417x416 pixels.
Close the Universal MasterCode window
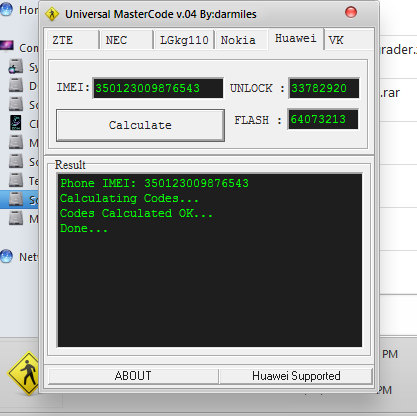(x=351, y=12)
